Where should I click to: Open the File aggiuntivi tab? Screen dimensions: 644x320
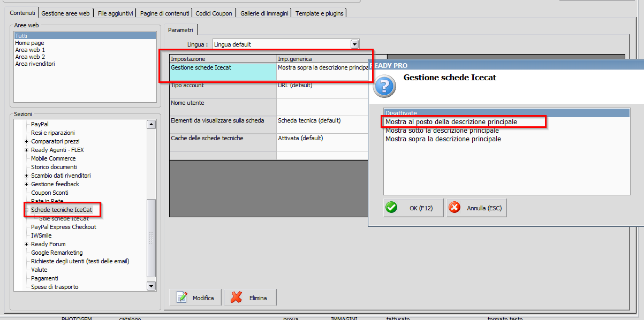(116, 13)
